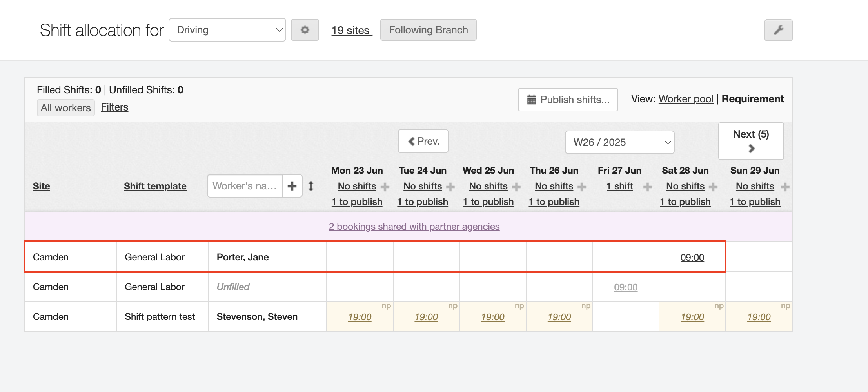Add shift on Wed 25 Jun plus icon
The height and width of the screenshot is (392, 868).
click(x=516, y=187)
